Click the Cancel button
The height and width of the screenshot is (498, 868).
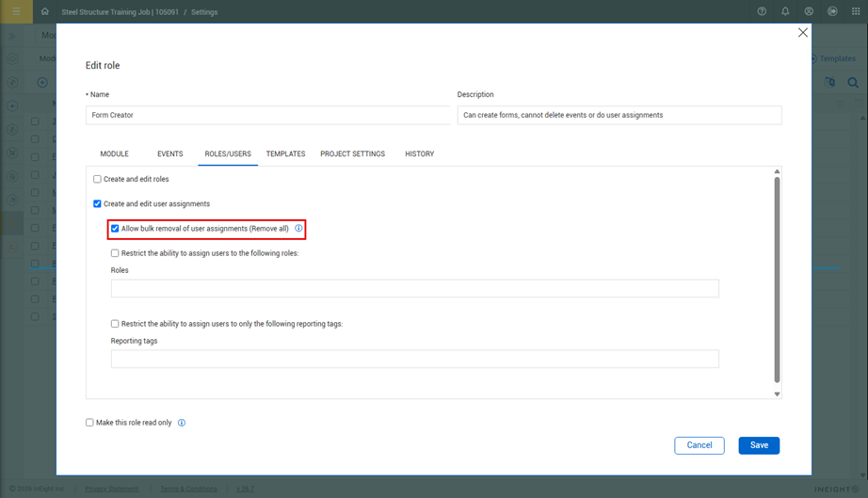(x=699, y=445)
